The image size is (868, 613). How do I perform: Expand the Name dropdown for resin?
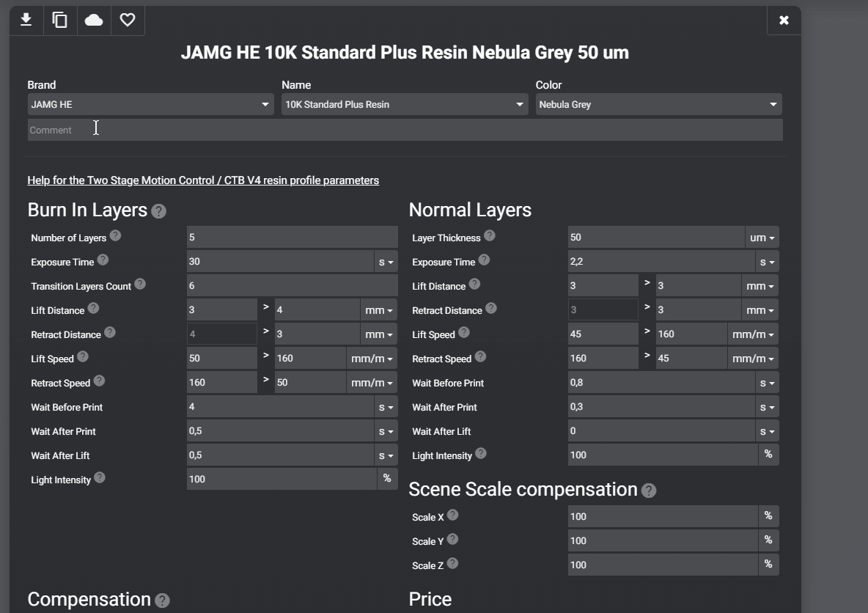pos(405,104)
